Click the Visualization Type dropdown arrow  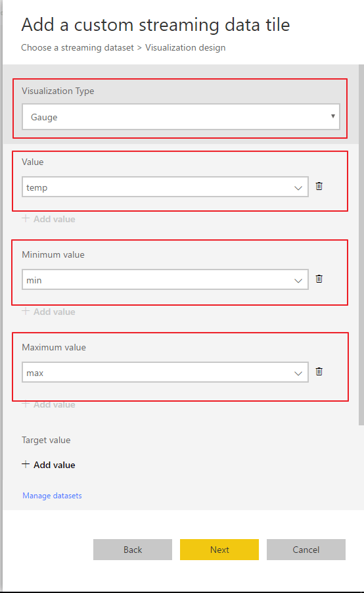[333, 116]
